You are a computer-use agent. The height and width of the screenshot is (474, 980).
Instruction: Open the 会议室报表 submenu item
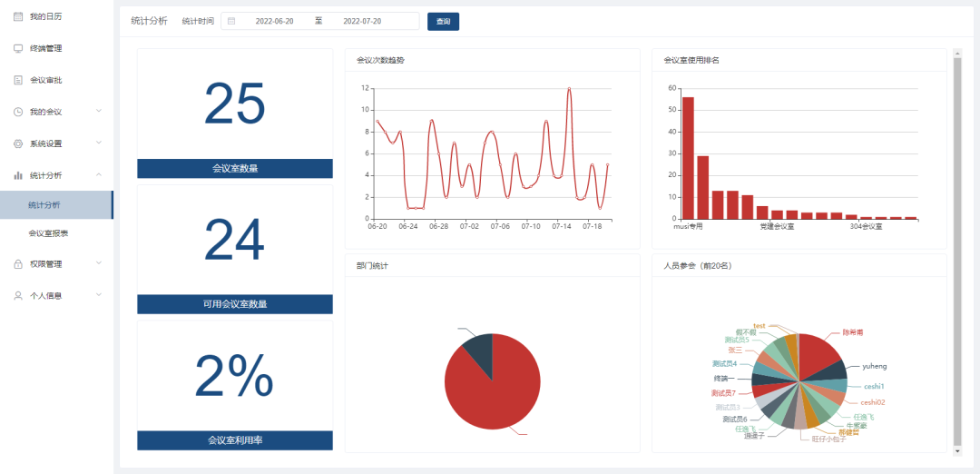[x=48, y=233]
